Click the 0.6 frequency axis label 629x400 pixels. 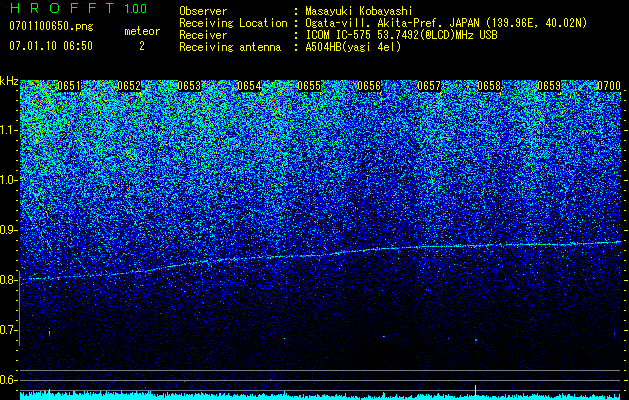tap(9, 380)
